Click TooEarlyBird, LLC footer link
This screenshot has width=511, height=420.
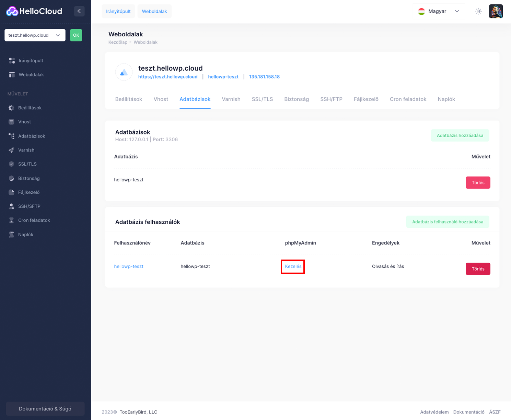[138, 412]
